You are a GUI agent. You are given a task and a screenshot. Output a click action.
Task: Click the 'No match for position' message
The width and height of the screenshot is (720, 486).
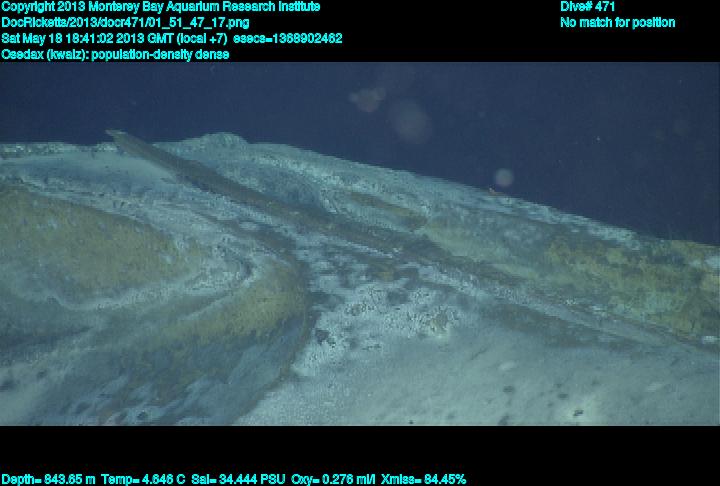pos(617,23)
